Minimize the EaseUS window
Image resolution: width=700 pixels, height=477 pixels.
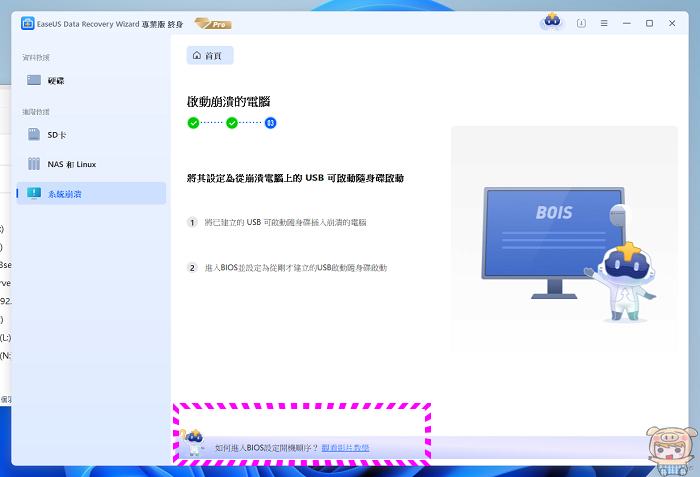coord(627,23)
